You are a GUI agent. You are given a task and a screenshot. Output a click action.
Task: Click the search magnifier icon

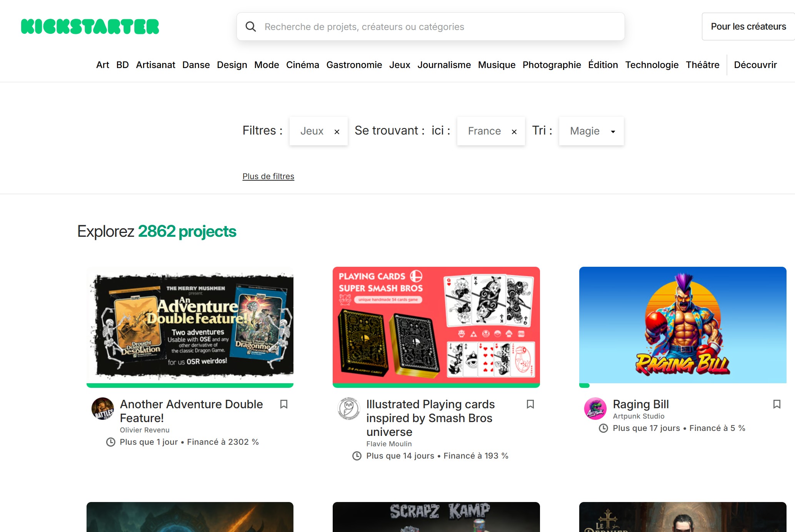click(251, 27)
